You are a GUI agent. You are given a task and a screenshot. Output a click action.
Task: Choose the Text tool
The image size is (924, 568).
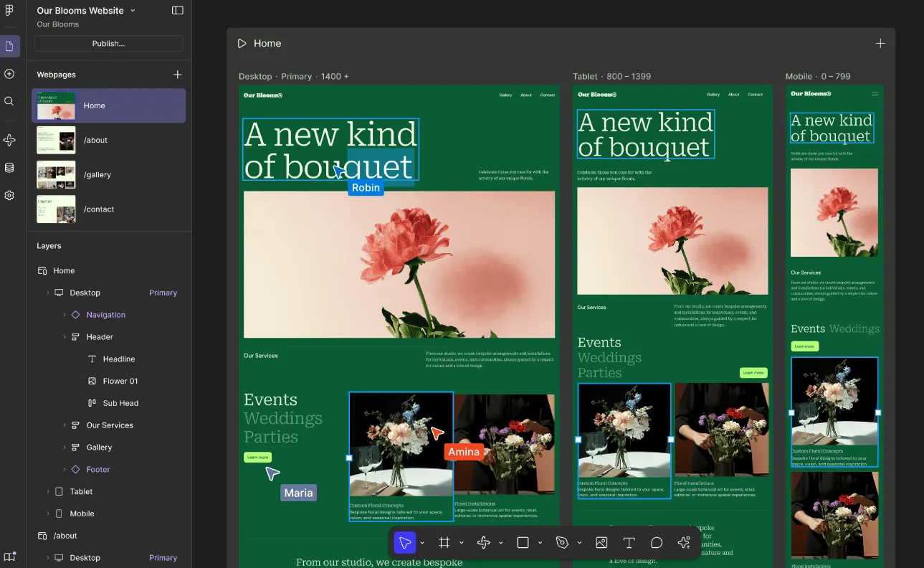click(629, 543)
